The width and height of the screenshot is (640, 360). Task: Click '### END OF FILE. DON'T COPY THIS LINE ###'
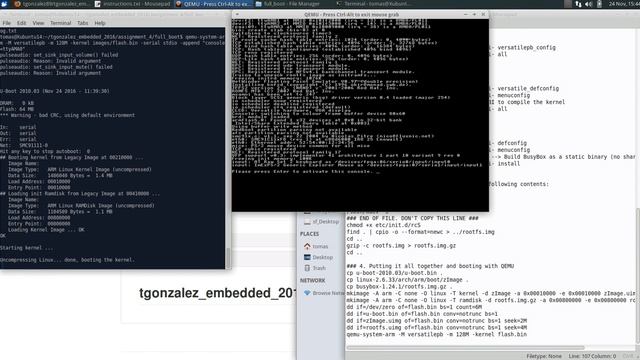pyautogui.click(x=412, y=218)
